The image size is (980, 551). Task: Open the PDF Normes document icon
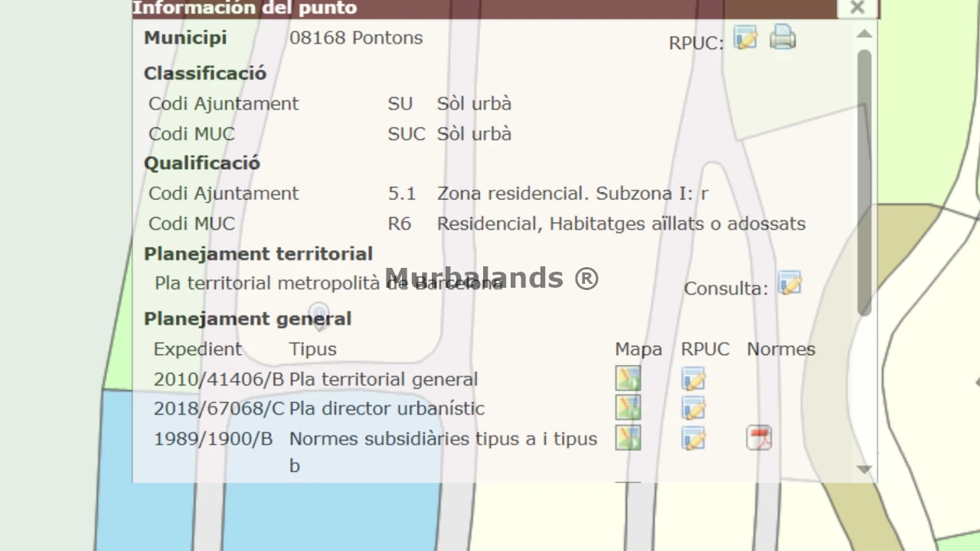(759, 438)
